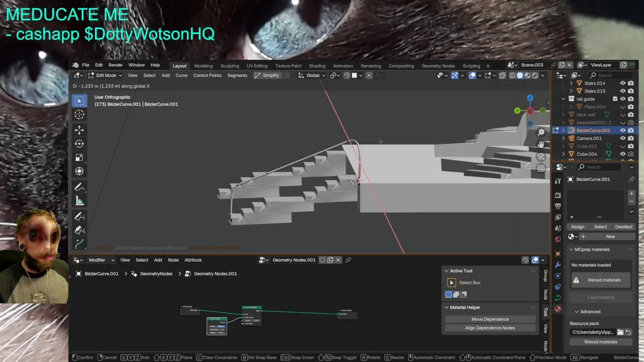Switch to the Shading workspace tab
Screen dimensions: 644x362
tap(317, 66)
